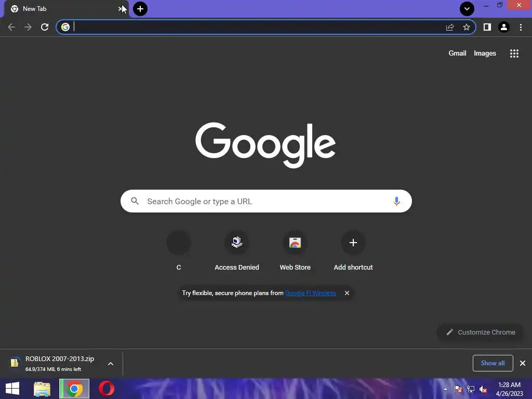
Task: Open the Google apps grid
Action: point(514,54)
